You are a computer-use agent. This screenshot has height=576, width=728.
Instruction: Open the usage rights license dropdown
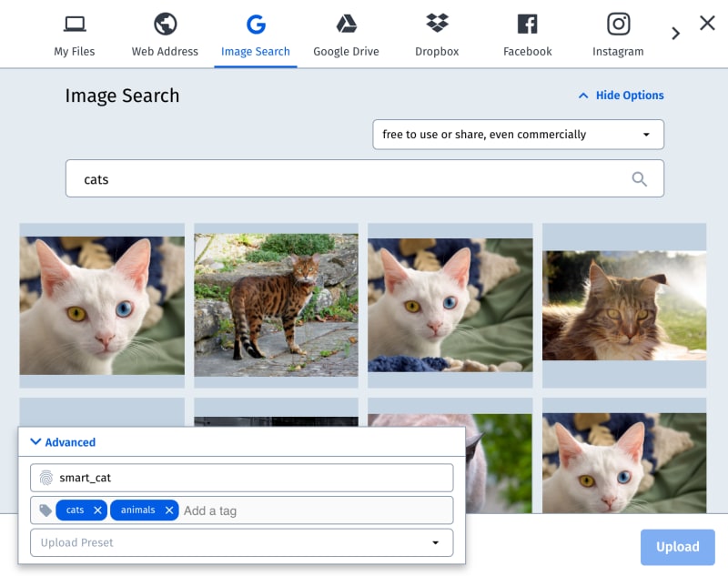(518, 135)
